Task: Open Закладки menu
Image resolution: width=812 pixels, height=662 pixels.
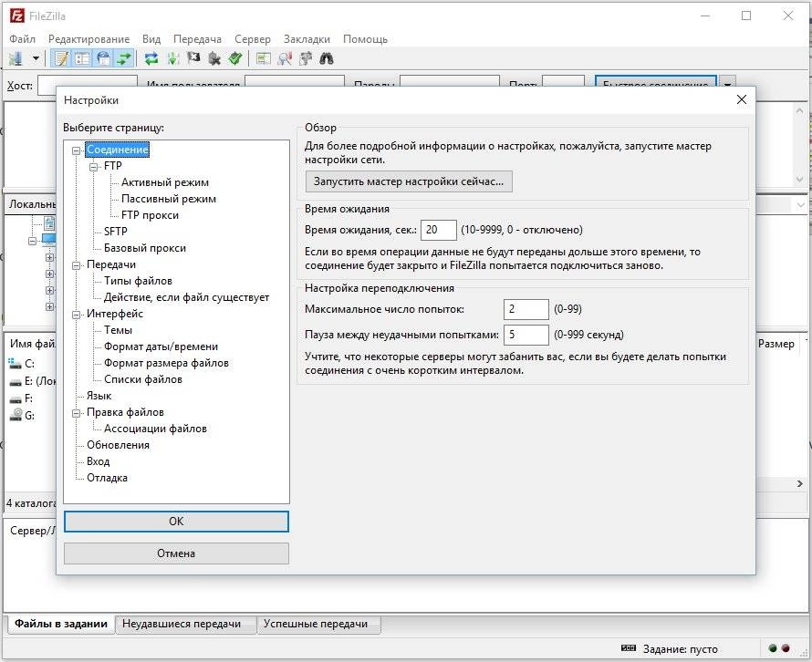Action: (307, 39)
